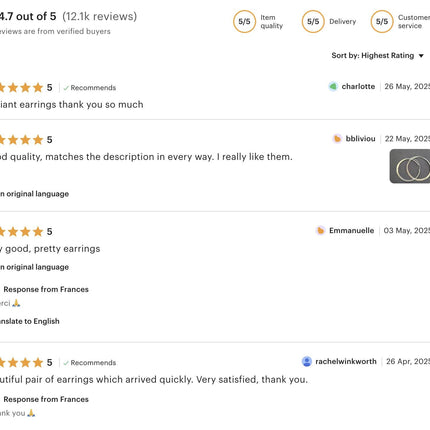
Task: Click Emmanuelle's avatar icon
Action: point(321,231)
